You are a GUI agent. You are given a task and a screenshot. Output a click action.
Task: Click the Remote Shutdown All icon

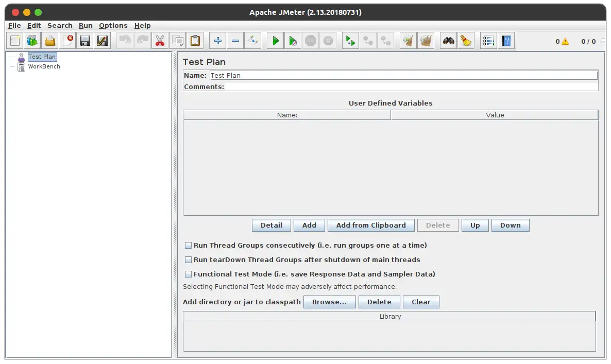pyautogui.click(x=385, y=41)
